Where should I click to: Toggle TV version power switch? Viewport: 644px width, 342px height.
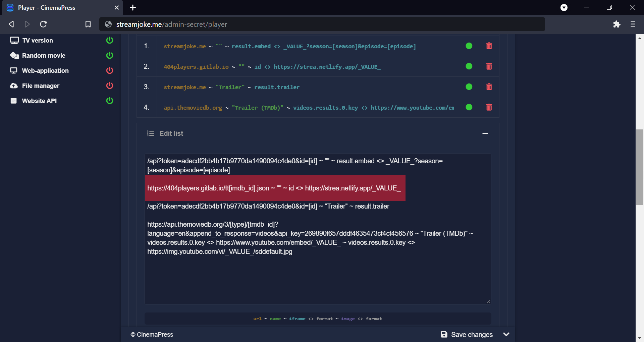pyautogui.click(x=110, y=40)
